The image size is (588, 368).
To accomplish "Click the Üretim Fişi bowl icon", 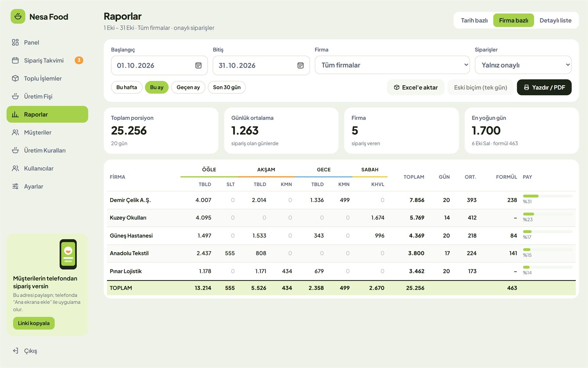I will coord(15,96).
